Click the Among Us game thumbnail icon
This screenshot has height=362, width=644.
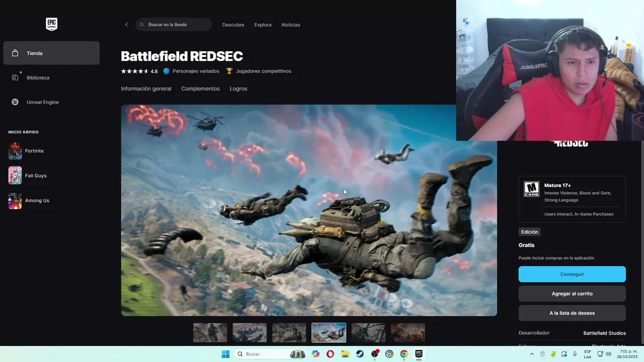tap(15, 201)
